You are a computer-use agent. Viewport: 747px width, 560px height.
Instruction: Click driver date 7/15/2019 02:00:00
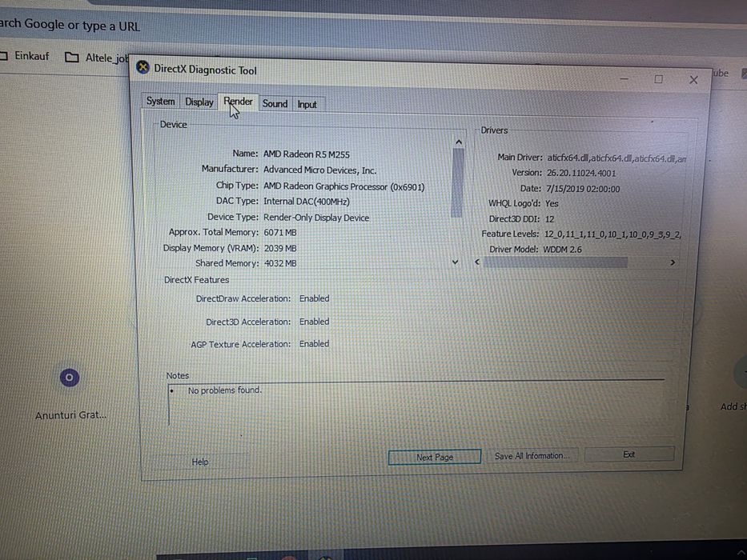583,189
